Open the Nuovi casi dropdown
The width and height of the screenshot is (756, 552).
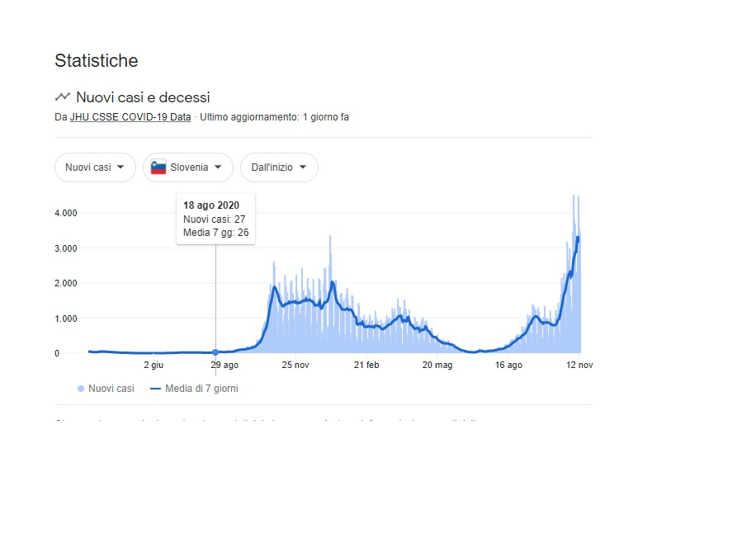click(95, 167)
